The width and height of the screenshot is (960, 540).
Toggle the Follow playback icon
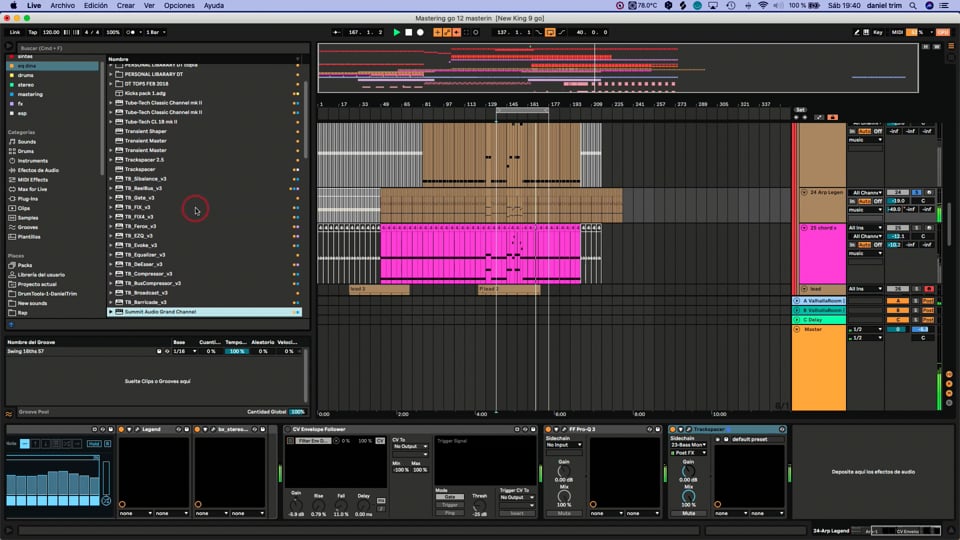click(x=337, y=32)
